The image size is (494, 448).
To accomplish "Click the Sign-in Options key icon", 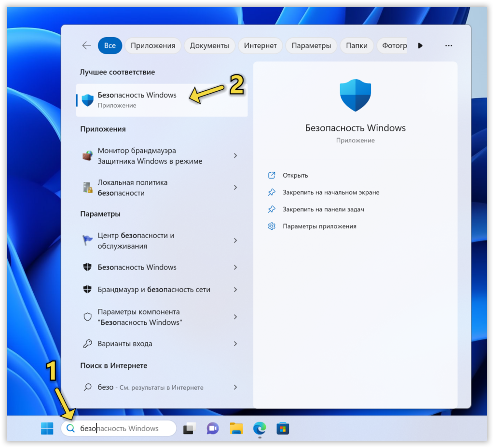I will point(87,343).
